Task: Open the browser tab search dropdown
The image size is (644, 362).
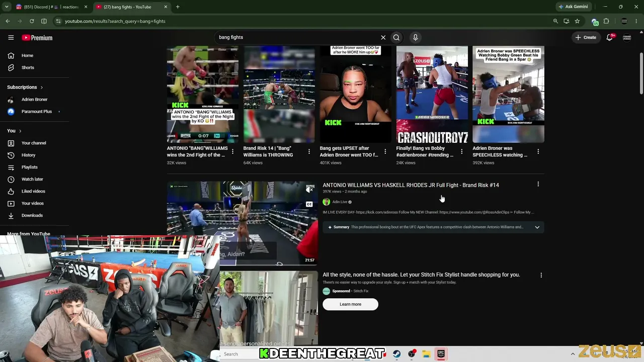Action: pyautogui.click(x=7, y=7)
